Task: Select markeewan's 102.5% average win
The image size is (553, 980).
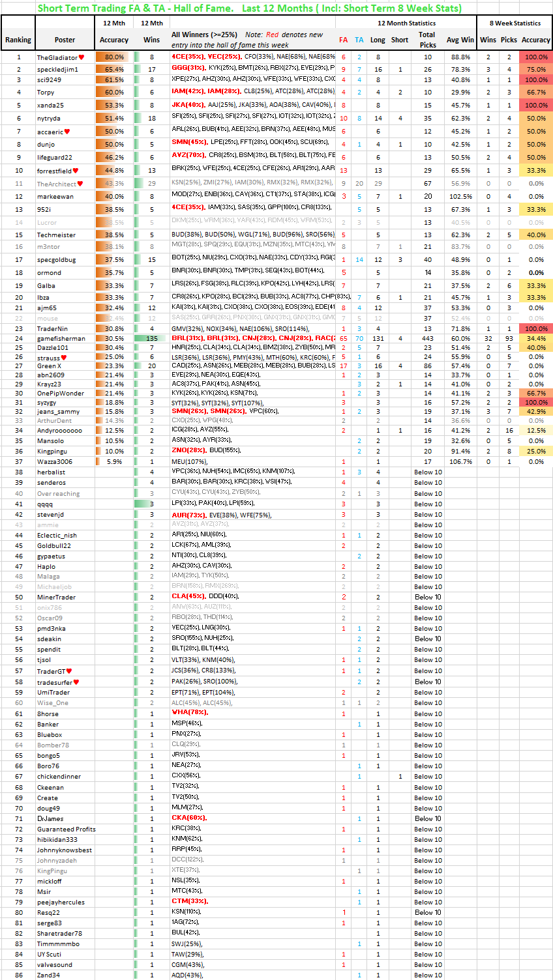Action: click(460, 196)
